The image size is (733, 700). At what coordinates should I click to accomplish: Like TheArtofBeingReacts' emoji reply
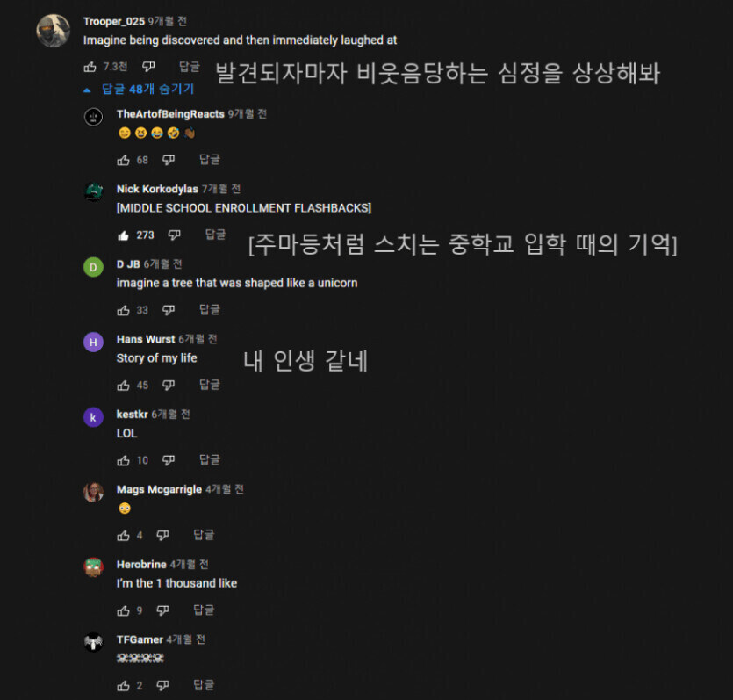(124, 159)
